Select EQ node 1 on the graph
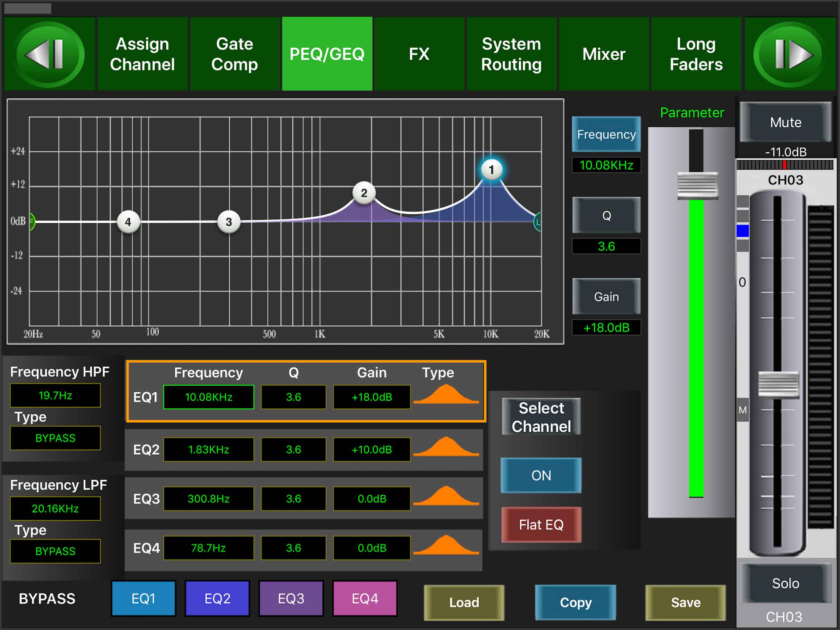The image size is (840, 630). tap(491, 169)
